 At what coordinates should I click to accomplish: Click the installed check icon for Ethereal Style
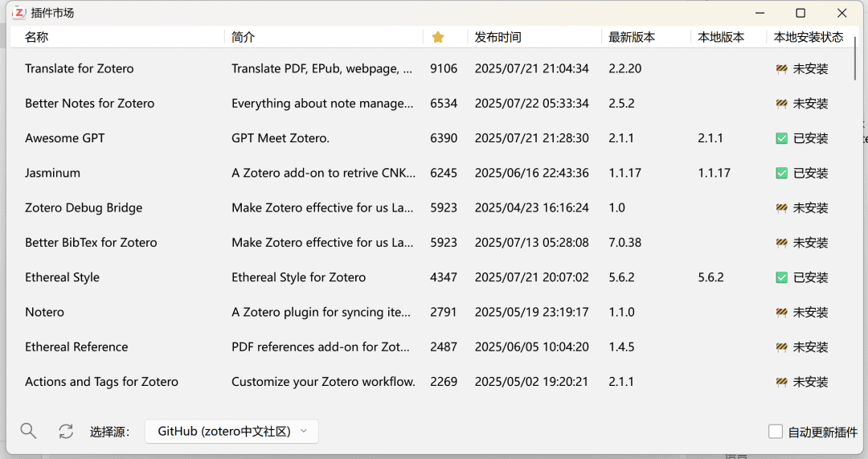click(x=782, y=277)
